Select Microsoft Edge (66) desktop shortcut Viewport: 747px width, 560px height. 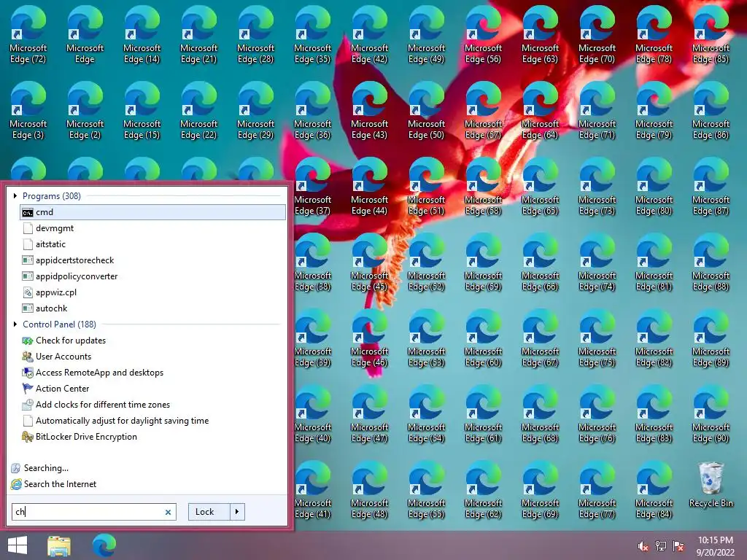click(x=540, y=262)
